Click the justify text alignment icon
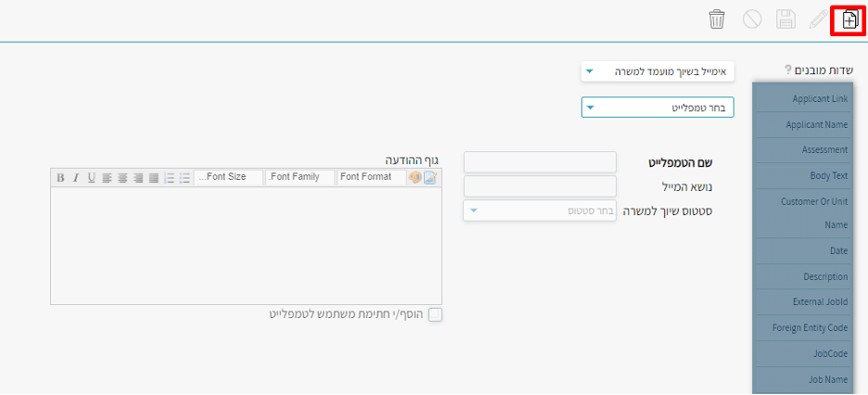Image resolution: width=868 pixels, height=395 pixels. tap(154, 177)
